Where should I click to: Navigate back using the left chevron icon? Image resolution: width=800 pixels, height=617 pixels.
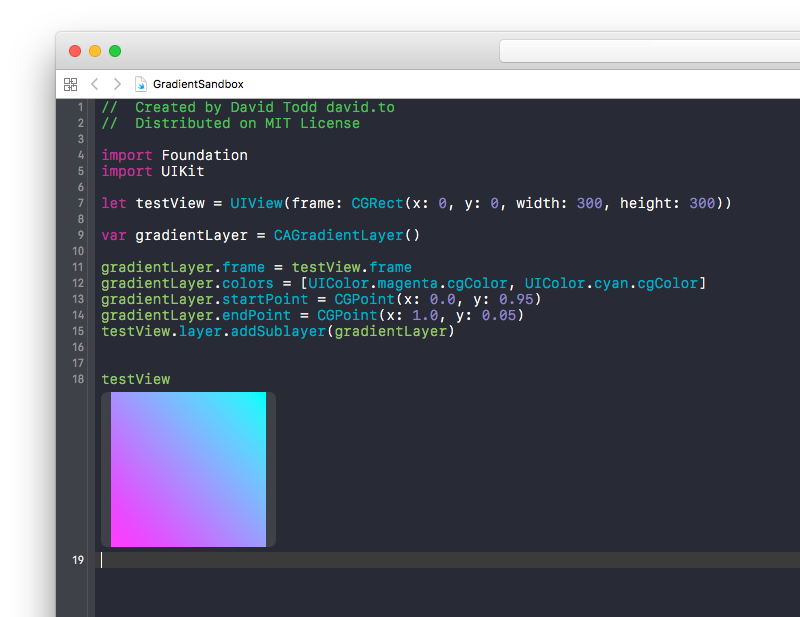(x=95, y=84)
